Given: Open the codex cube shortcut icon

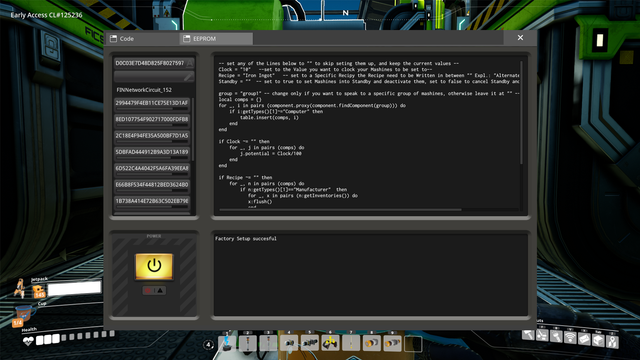Looking at the screenshot, I should [598, 340].
